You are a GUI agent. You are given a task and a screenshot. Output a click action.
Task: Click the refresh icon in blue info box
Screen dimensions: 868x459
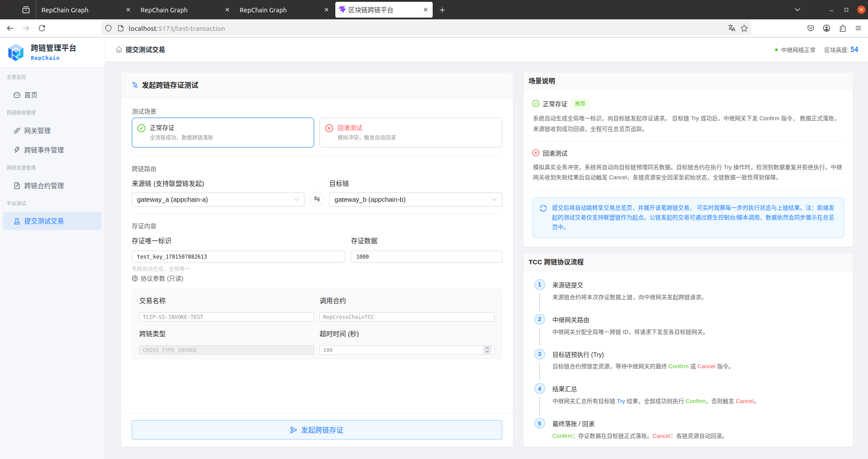(543, 208)
